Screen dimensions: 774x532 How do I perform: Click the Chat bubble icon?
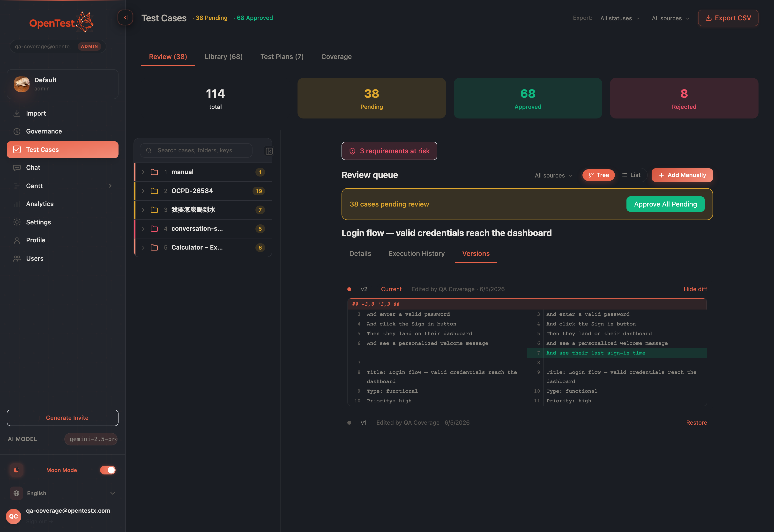point(17,168)
